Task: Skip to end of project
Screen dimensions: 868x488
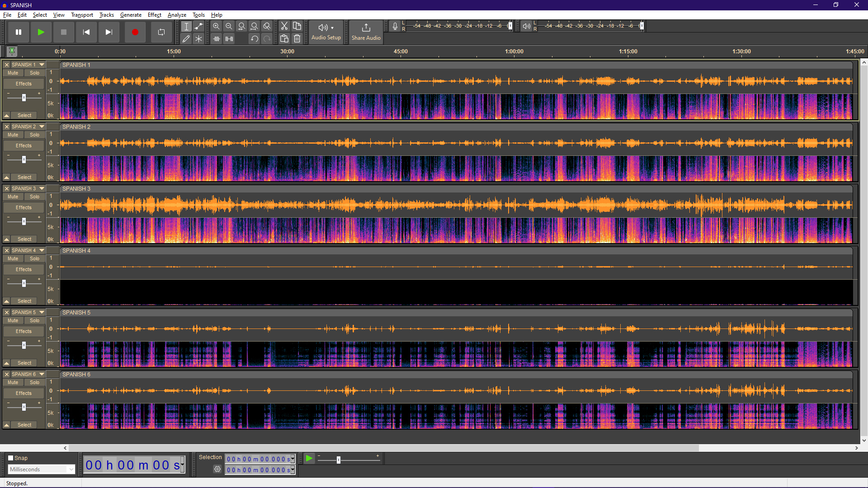Action: pyautogui.click(x=109, y=32)
